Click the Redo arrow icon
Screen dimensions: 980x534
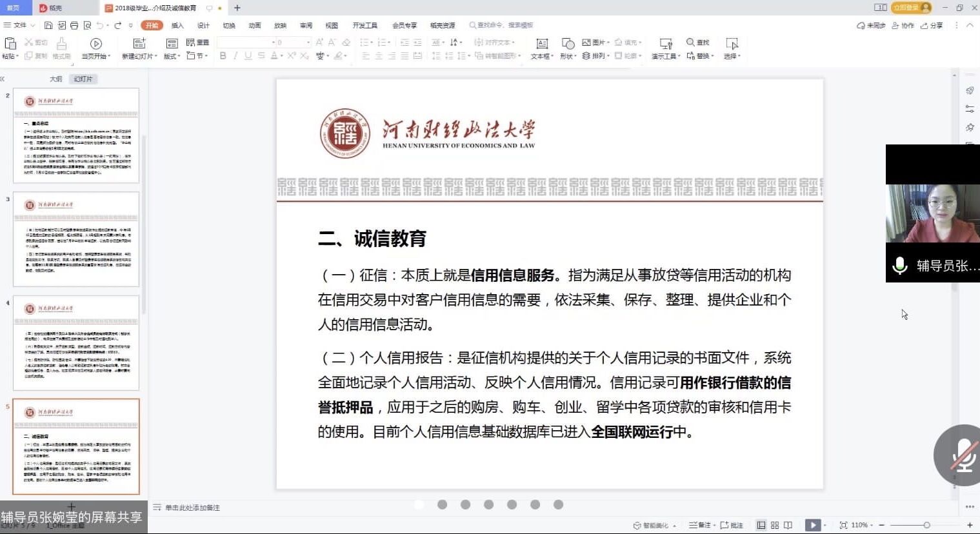tap(117, 25)
